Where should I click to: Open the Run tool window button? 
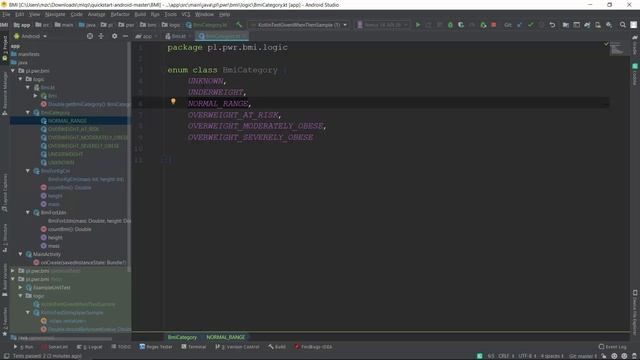click(x=24, y=347)
